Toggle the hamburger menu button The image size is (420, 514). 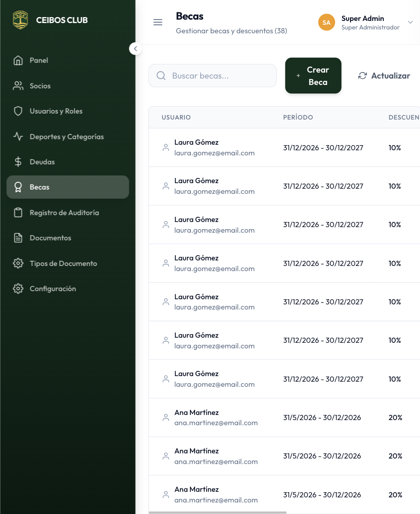[158, 22]
